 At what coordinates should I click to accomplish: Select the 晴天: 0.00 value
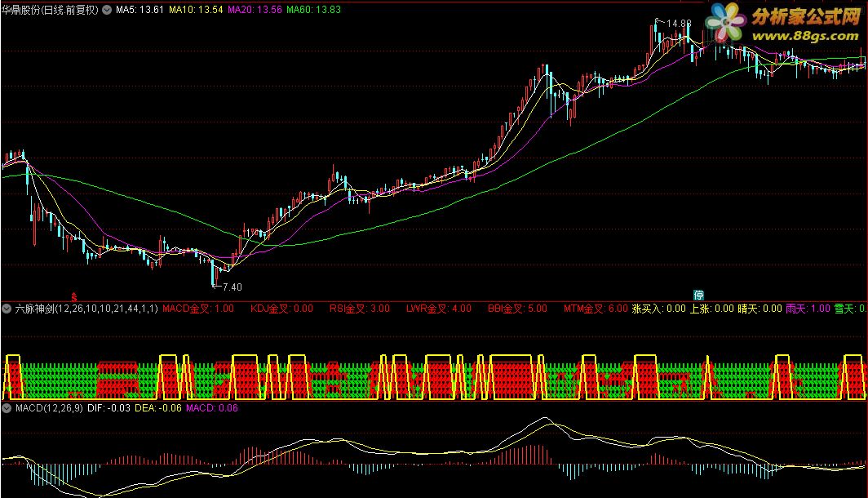759,309
